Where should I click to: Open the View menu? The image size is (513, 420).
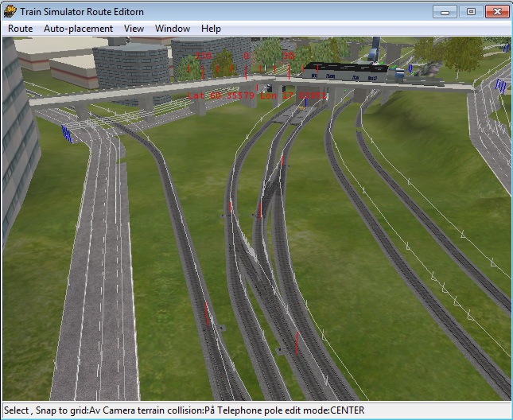(x=134, y=29)
